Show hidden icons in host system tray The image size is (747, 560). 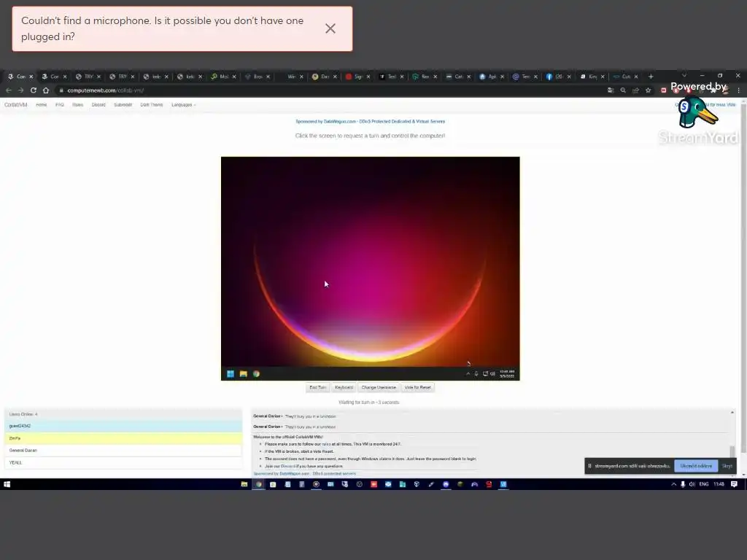tap(673, 484)
